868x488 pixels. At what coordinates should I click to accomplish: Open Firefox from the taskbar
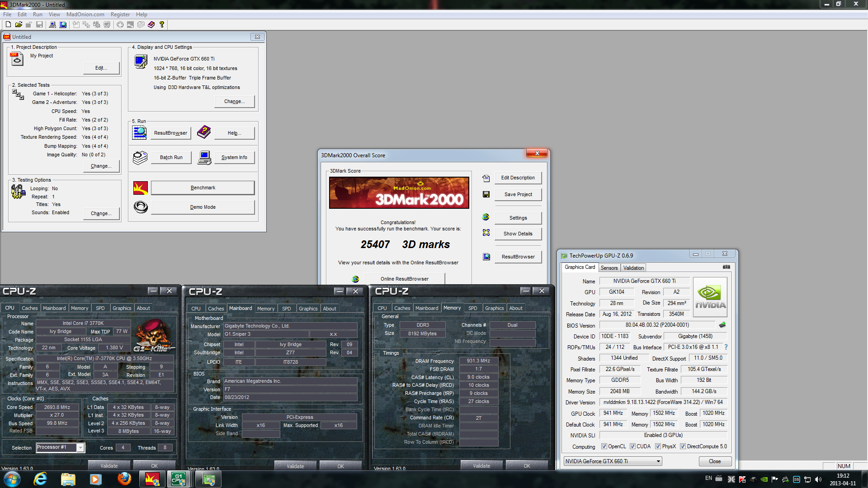(124, 479)
